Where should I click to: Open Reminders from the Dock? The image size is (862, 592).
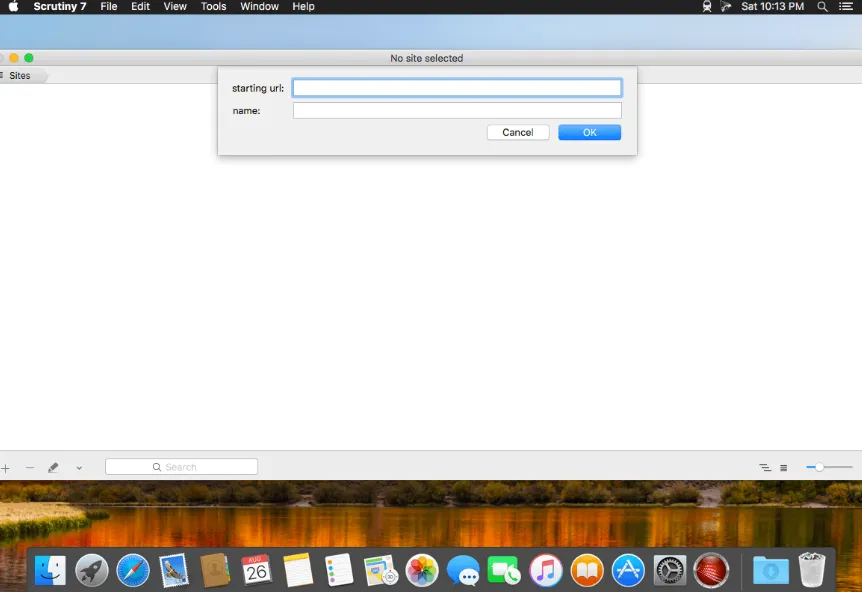(x=339, y=570)
